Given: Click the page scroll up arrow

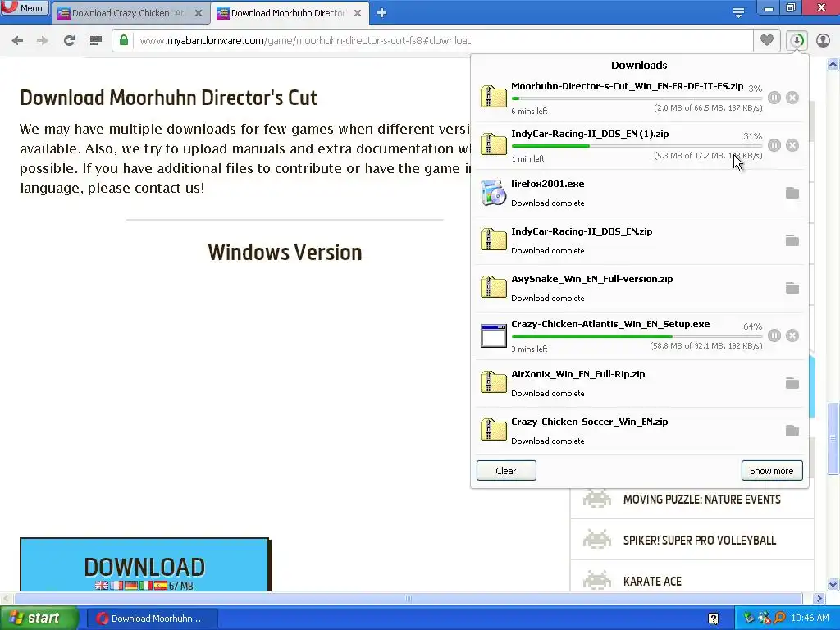Looking at the screenshot, I should (x=833, y=65).
